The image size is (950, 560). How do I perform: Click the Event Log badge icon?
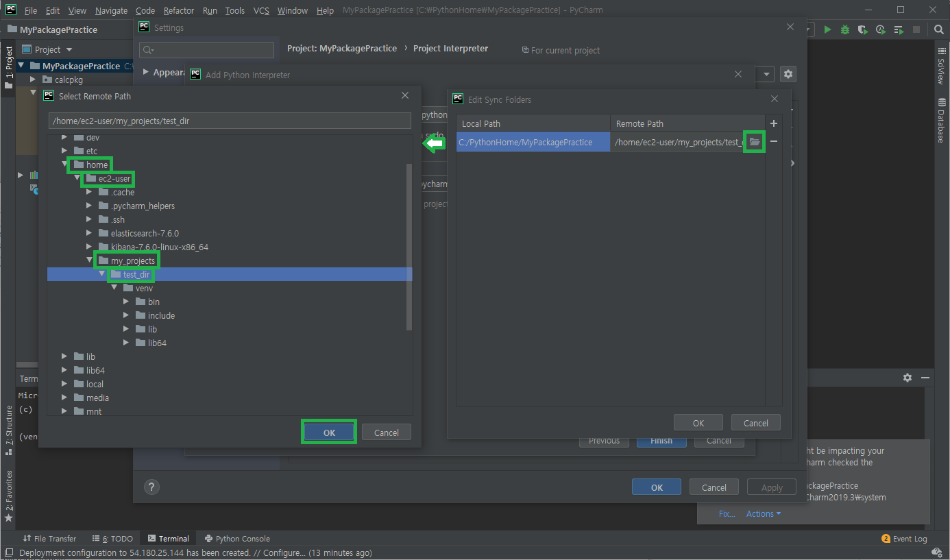886,539
